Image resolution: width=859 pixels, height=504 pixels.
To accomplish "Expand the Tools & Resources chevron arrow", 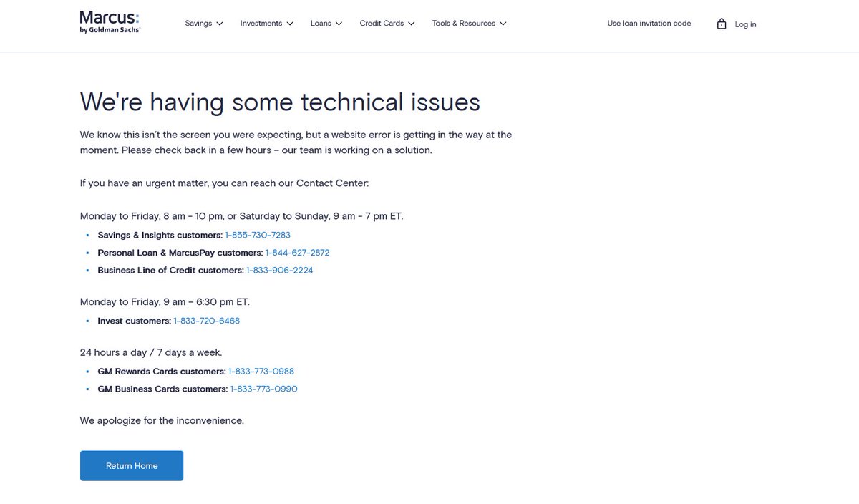I will click(x=503, y=24).
